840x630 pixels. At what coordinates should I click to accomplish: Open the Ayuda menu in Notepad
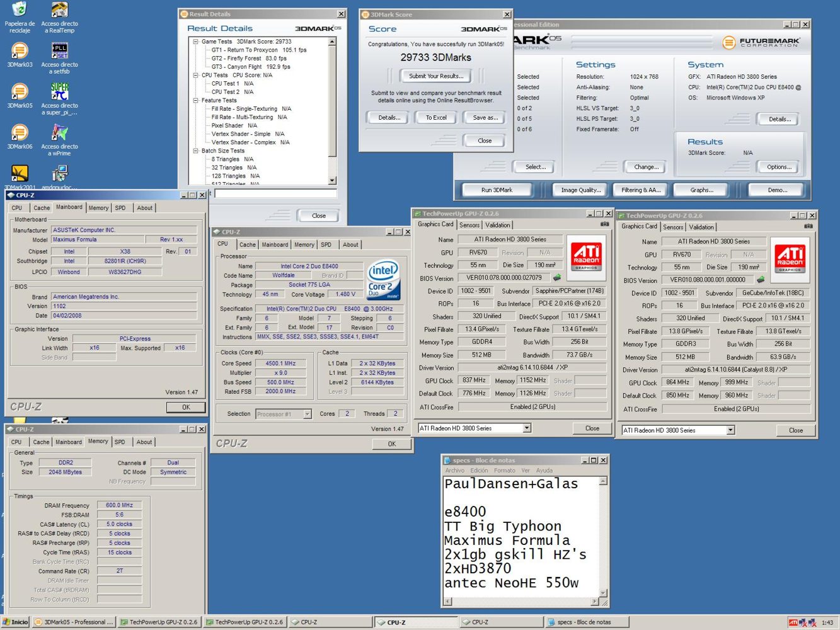[x=544, y=471]
